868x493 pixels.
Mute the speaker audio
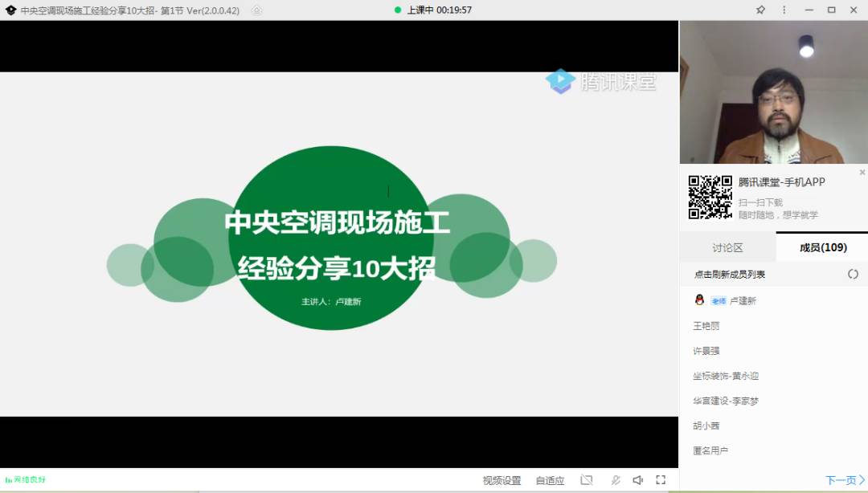pos(638,479)
